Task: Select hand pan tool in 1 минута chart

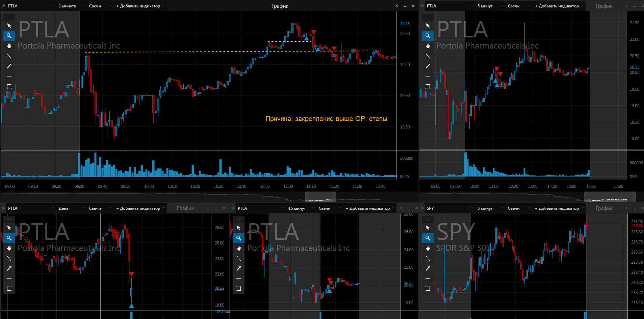Action: click(9, 46)
